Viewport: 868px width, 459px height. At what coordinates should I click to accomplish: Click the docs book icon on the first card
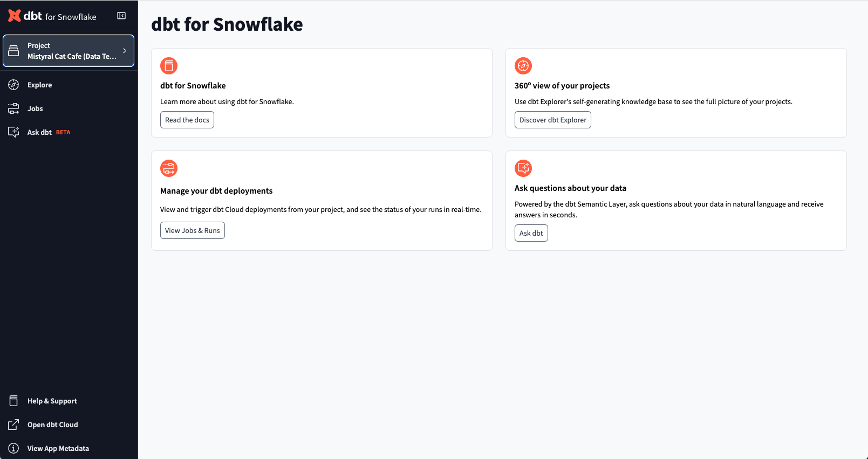click(169, 65)
